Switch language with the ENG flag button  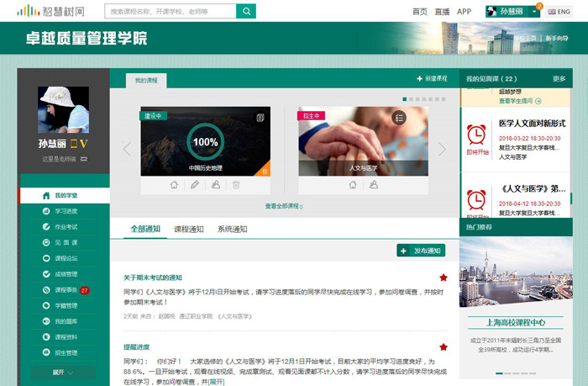[x=558, y=12]
